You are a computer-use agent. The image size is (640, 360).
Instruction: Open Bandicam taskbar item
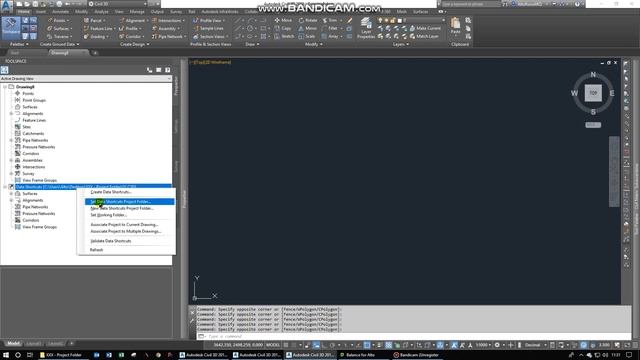(416, 355)
